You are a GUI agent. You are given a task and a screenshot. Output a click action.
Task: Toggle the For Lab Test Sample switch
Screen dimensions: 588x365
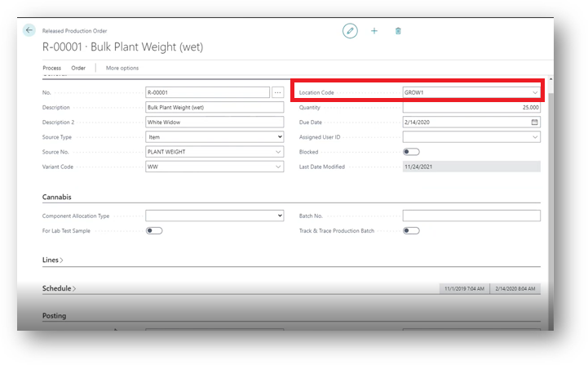point(154,230)
